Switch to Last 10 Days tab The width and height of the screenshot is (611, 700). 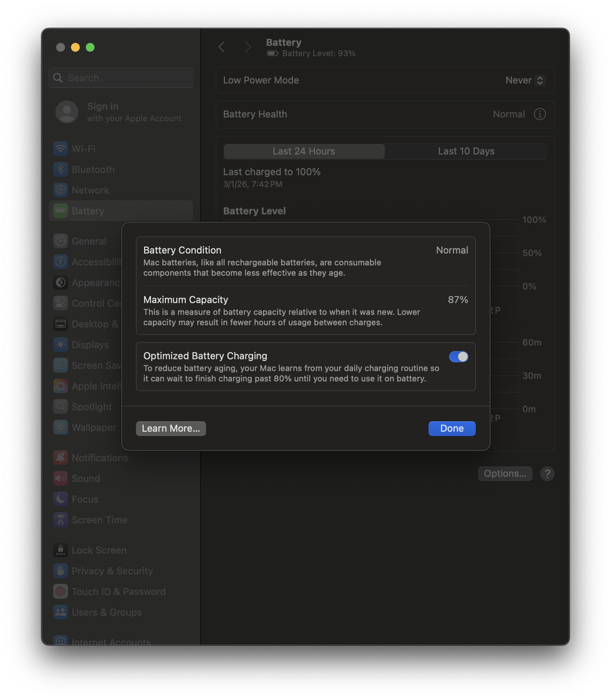[x=466, y=151]
